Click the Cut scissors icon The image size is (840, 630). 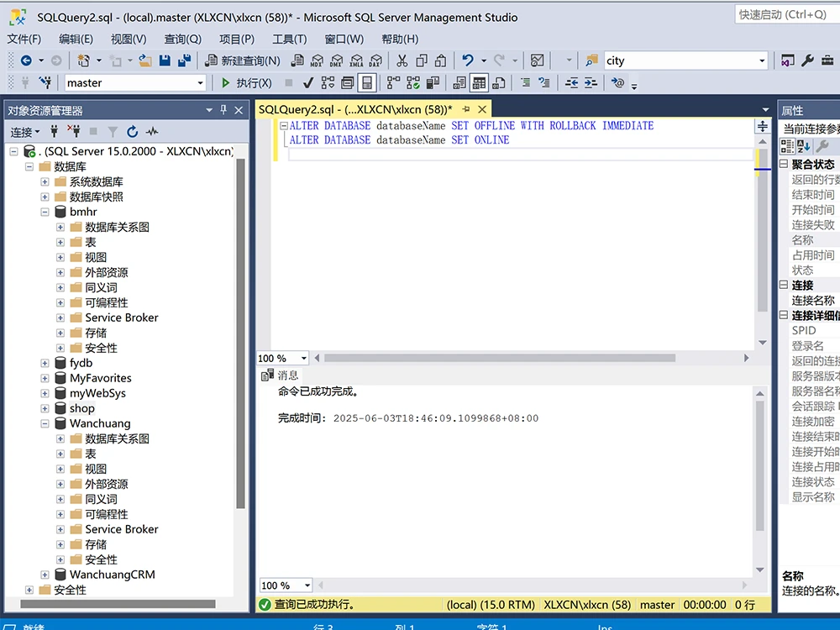point(402,60)
